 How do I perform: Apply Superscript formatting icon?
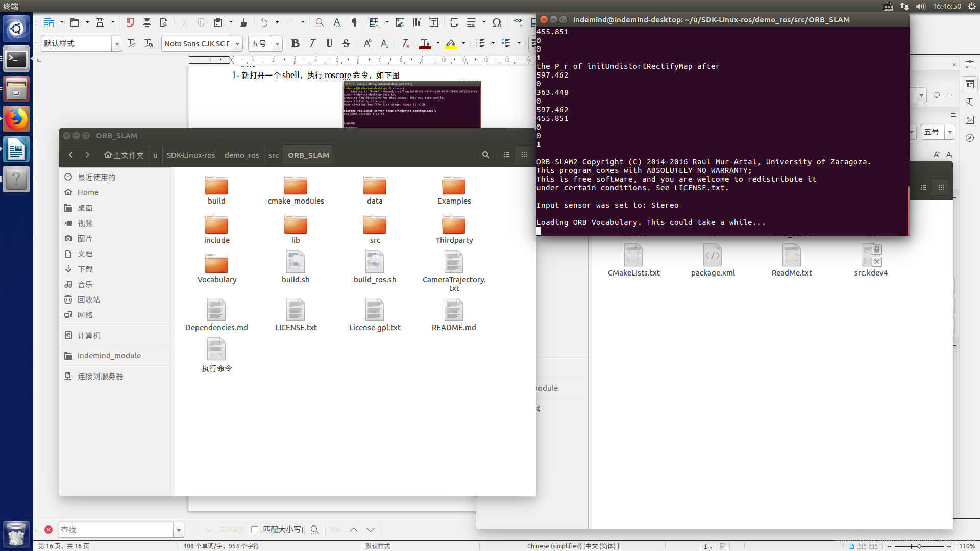coord(367,44)
